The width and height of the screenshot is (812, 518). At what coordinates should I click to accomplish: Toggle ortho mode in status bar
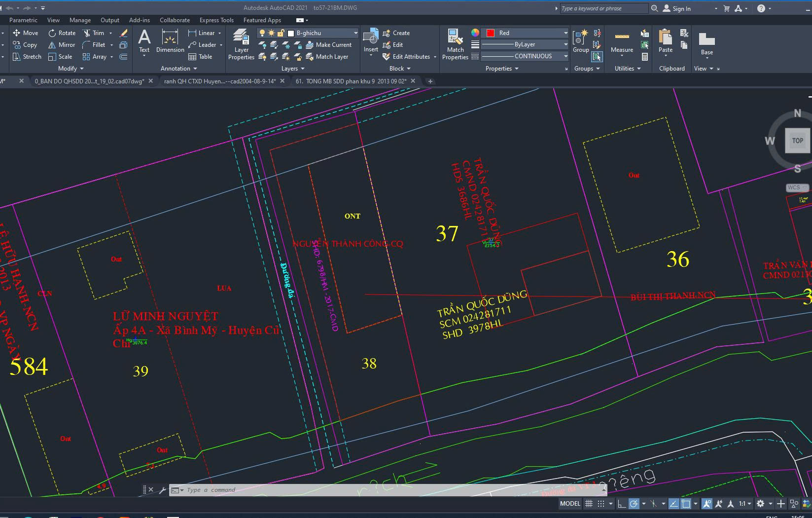tap(621, 504)
